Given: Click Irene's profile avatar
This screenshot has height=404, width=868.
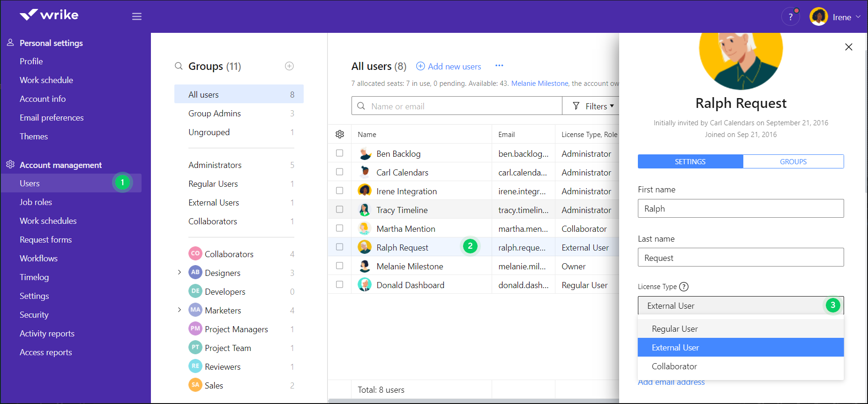Looking at the screenshot, I should coord(818,17).
